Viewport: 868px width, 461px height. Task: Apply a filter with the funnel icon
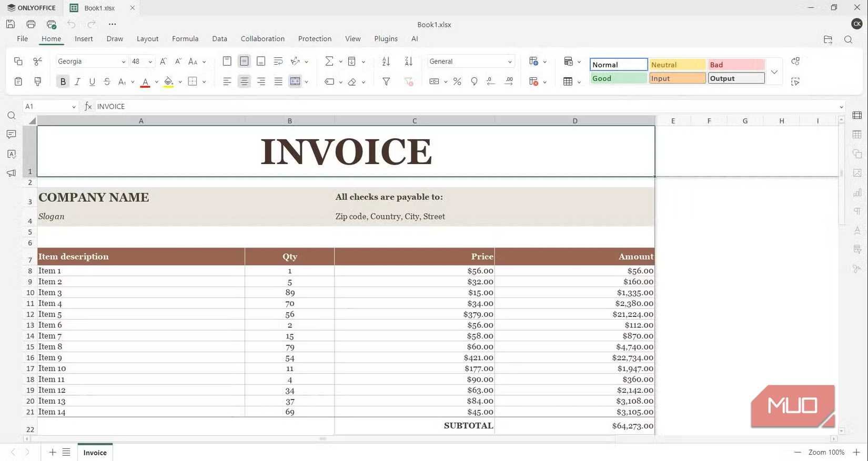[386, 81]
